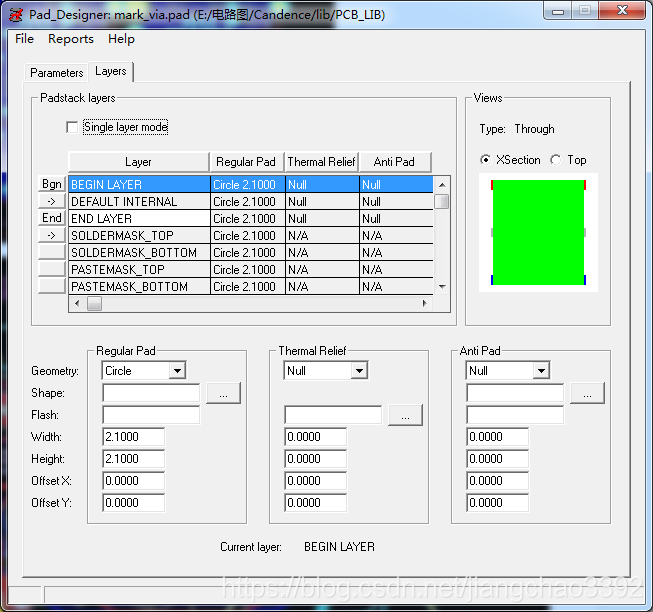Viewport: 653px width, 612px height.
Task: Select the SOLDERMASK_BOTTOM layer row
Action: (x=251, y=253)
